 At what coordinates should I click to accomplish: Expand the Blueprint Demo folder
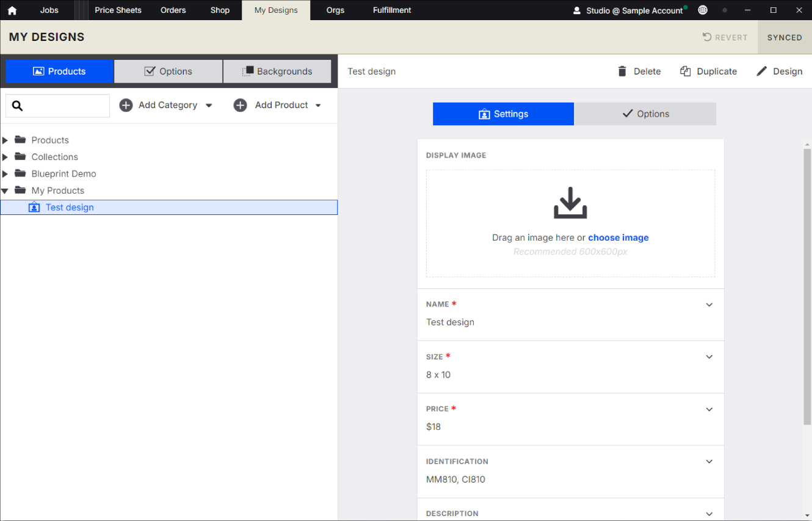click(x=5, y=174)
